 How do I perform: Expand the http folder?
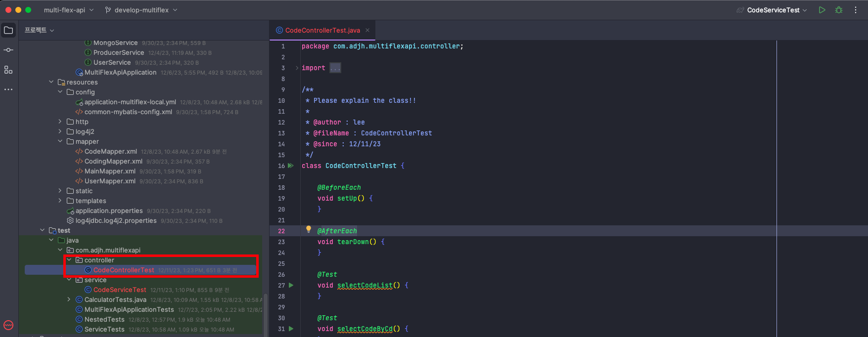pyautogui.click(x=60, y=122)
